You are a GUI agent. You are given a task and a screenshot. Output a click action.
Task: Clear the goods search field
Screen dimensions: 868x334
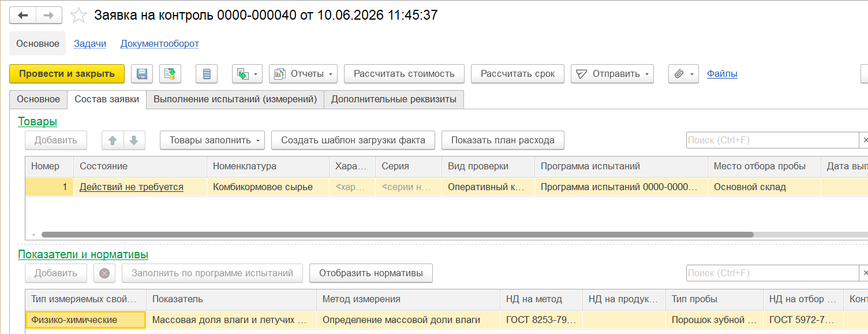pos(864,140)
